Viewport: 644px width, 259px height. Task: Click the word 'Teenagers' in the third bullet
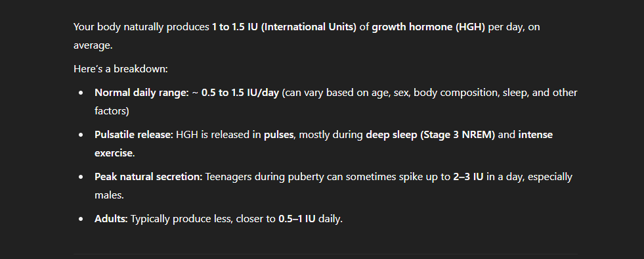click(228, 177)
